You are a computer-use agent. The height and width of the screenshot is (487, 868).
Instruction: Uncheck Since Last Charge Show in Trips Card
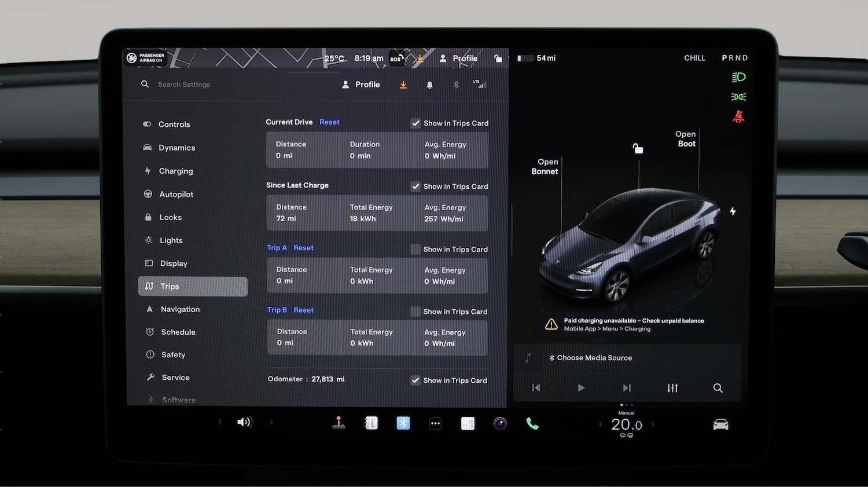(x=415, y=186)
